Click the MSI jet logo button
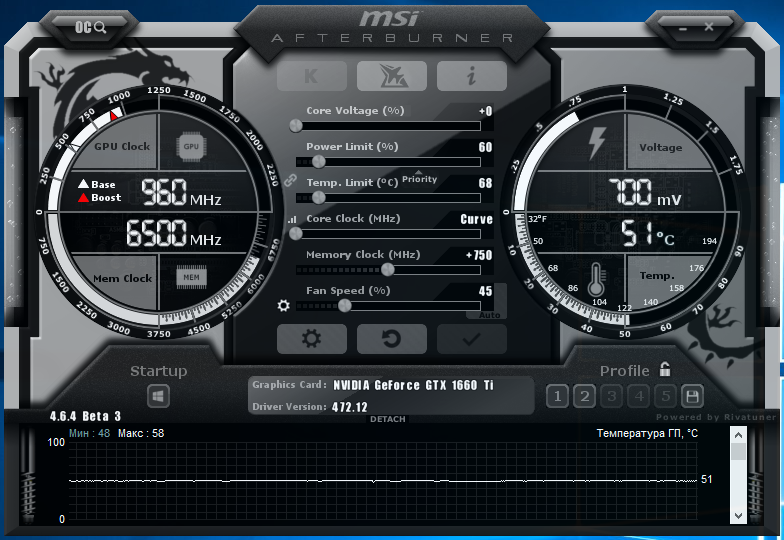Image resolution: width=784 pixels, height=540 pixels. coord(392,76)
